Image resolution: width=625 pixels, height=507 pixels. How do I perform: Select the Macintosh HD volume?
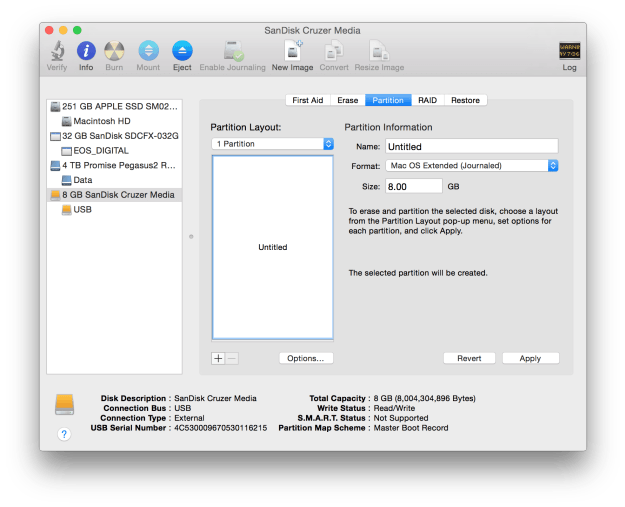click(x=114, y=121)
